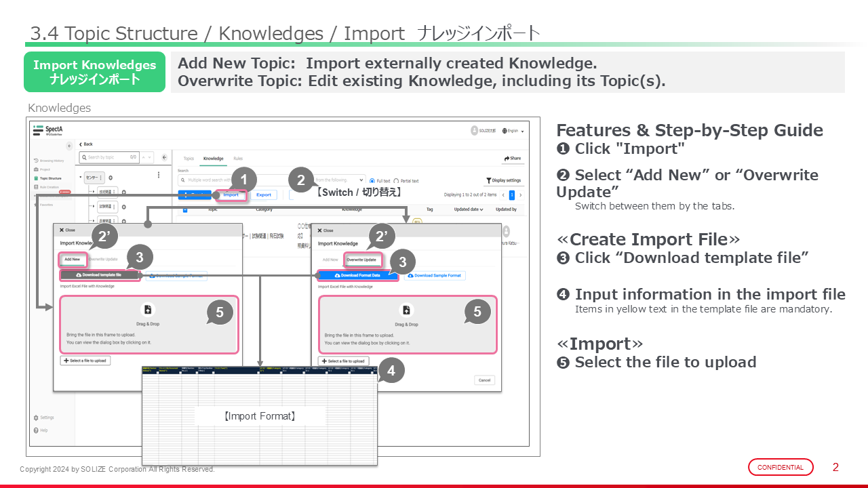The image size is (868, 488).
Task: Toggle the select-all checkbox in table header
Action: click(185, 209)
